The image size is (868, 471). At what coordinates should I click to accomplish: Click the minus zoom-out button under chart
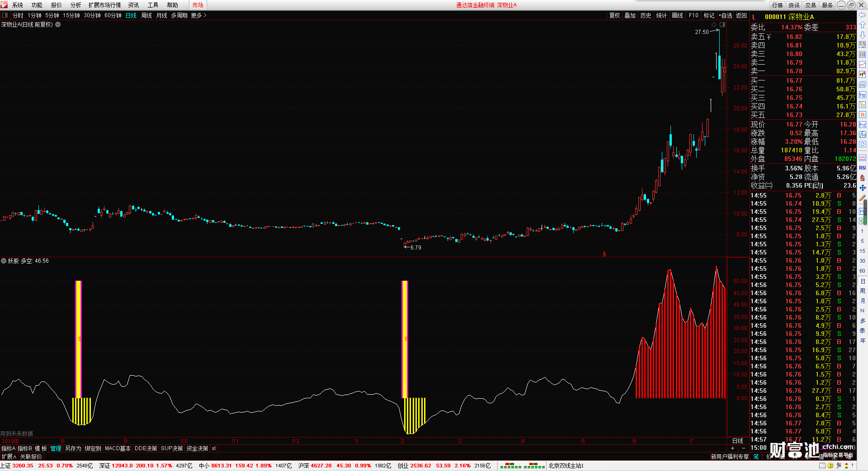pyautogui.click(x=744, y=448)
